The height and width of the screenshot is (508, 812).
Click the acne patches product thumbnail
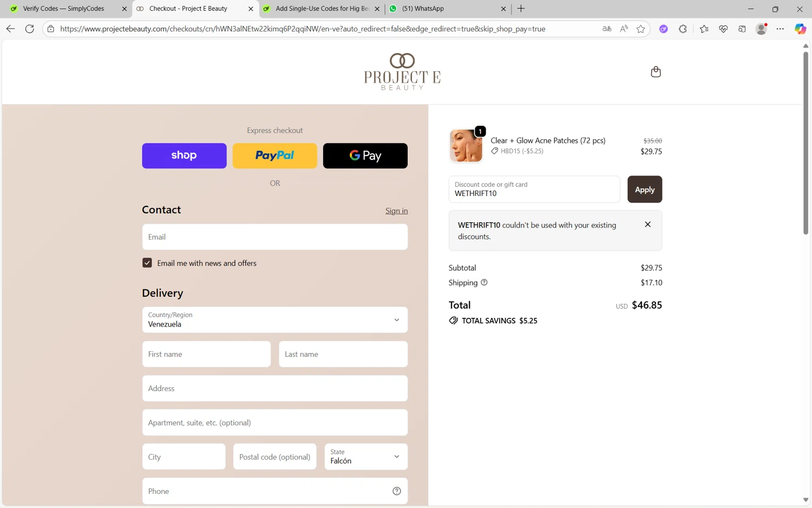(x=466, y=146)
